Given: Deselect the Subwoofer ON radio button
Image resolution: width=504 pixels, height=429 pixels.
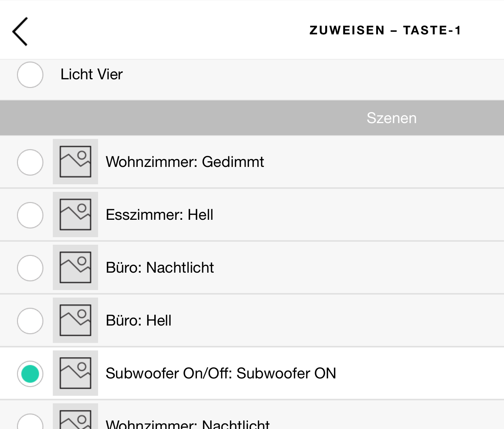Looking at the screenshot, I should tap(30, 374).
